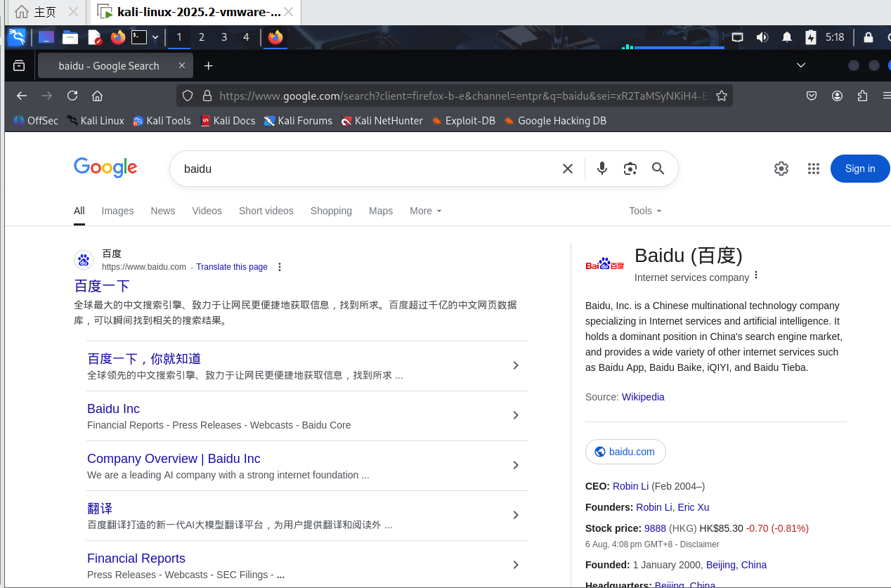Open the 百度一下 result title
891x588 pixels.
point(102,286)
